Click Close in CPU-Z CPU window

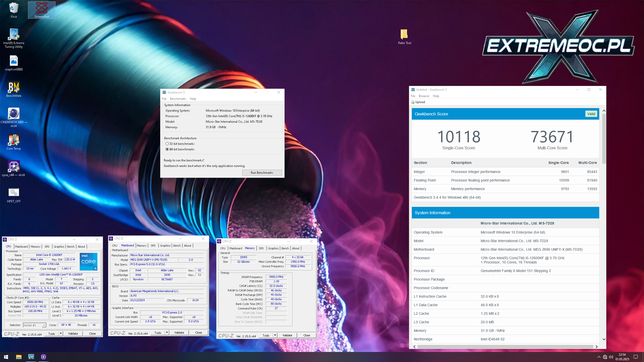(92, 334)
